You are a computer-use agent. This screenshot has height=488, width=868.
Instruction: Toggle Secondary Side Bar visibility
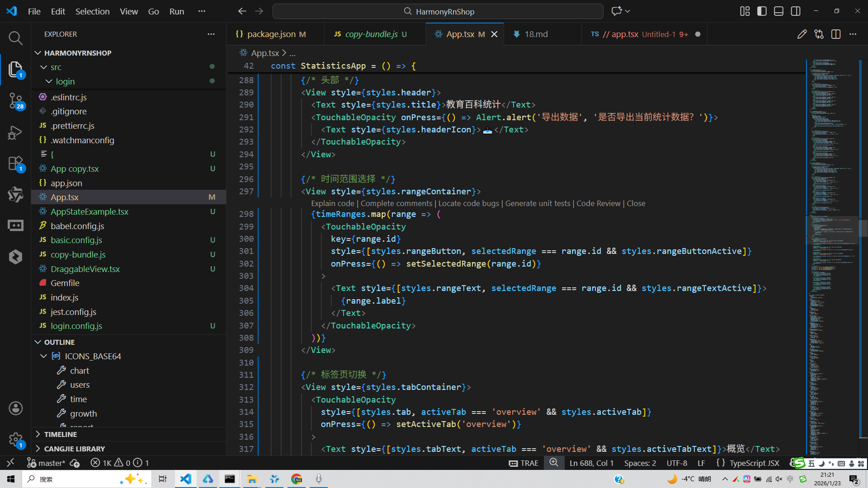[x=796, y=11]
